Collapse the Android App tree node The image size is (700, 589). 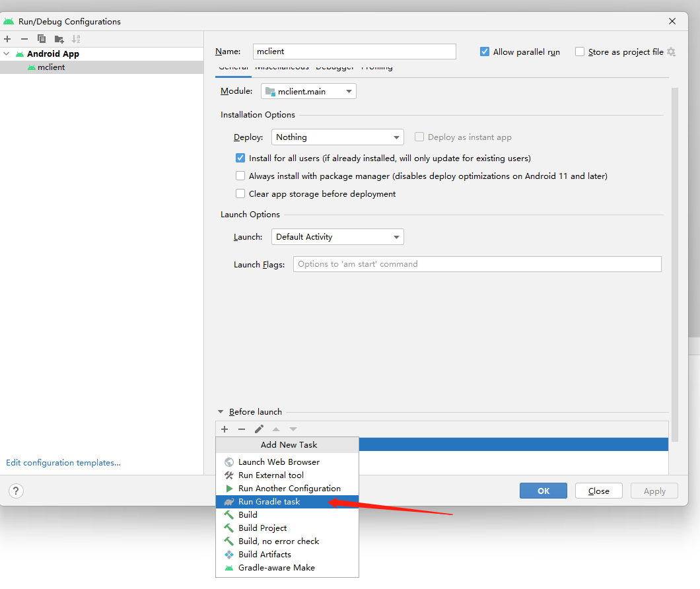6,53
